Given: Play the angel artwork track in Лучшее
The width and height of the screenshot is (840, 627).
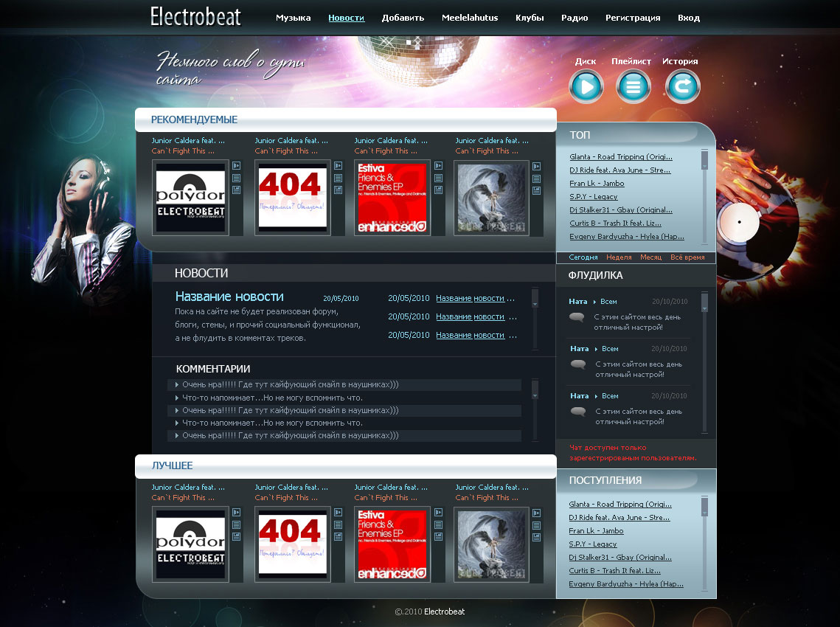Looking at the screenshot, I should pyautogui.click(x=536, y=513).
